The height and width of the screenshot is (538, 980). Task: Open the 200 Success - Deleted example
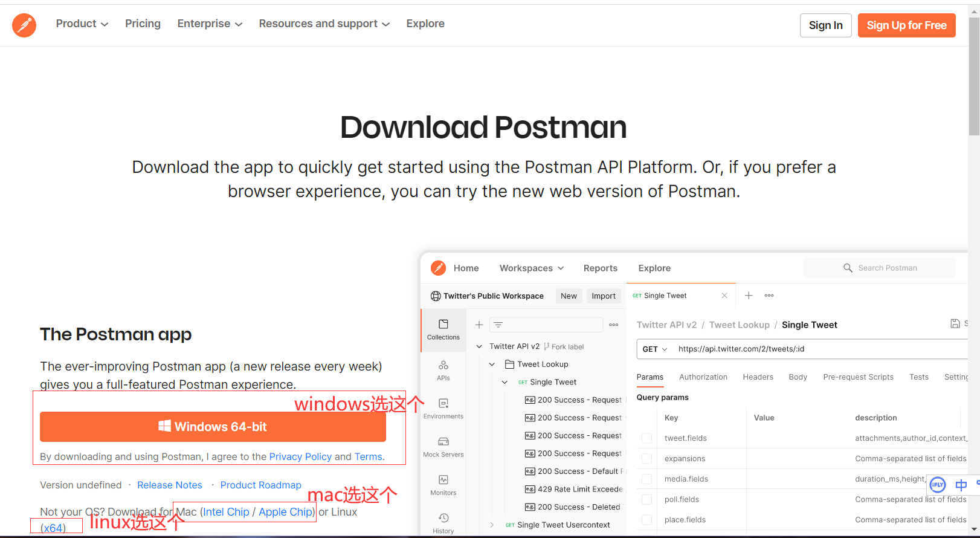573,507
